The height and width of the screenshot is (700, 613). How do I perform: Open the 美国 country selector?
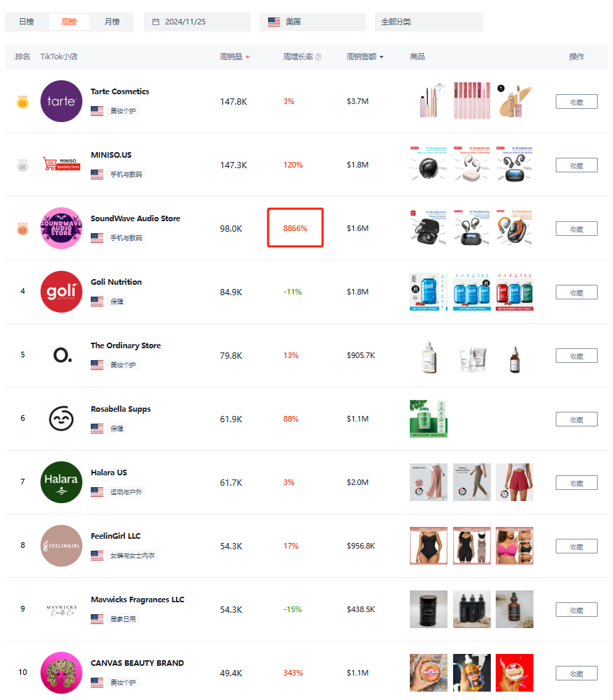(313, 22)
